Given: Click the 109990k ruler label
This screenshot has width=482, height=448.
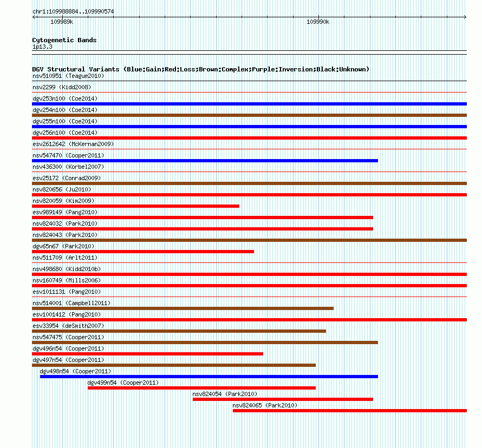Looking at the screenshot, I should (x=318, y=22).
